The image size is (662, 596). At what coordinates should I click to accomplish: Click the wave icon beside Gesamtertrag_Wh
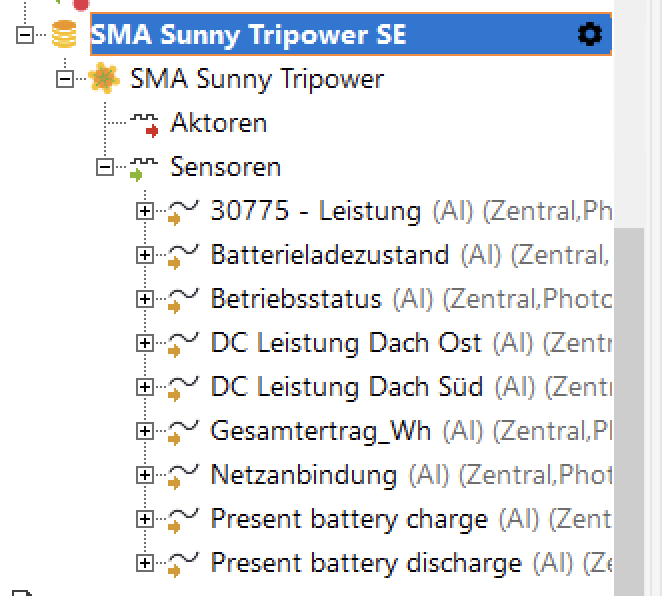pyautogui.click(x=183, y=432)
